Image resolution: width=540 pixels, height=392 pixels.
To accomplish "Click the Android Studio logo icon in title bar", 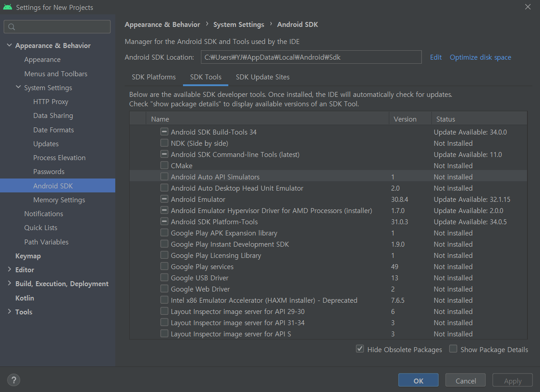I will [7, 7].
